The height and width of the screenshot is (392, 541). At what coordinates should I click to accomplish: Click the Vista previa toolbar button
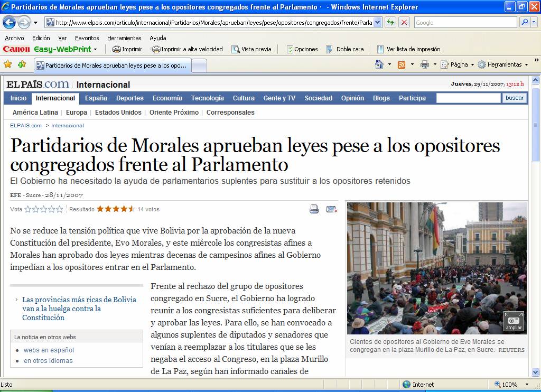(x=251, y=49)
